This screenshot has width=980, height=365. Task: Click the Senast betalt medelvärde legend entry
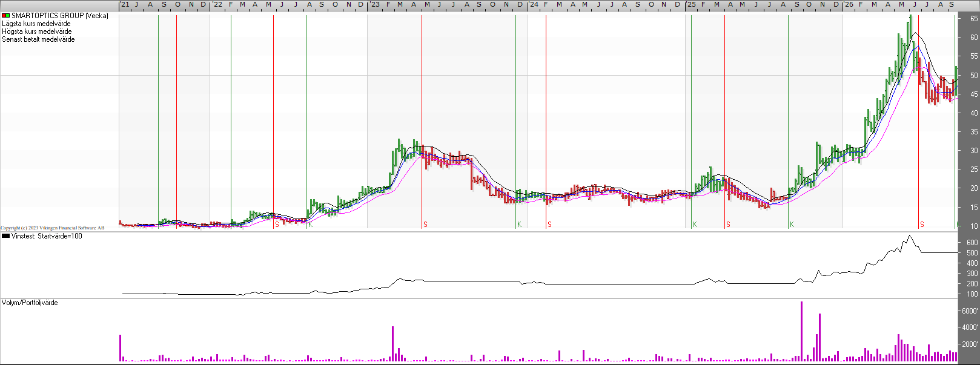tap(38, 39)
